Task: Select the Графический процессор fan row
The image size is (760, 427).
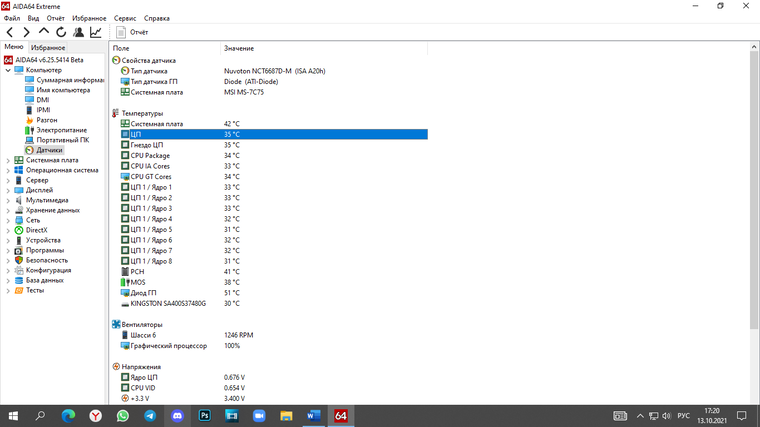Action: tap(274, 346)
